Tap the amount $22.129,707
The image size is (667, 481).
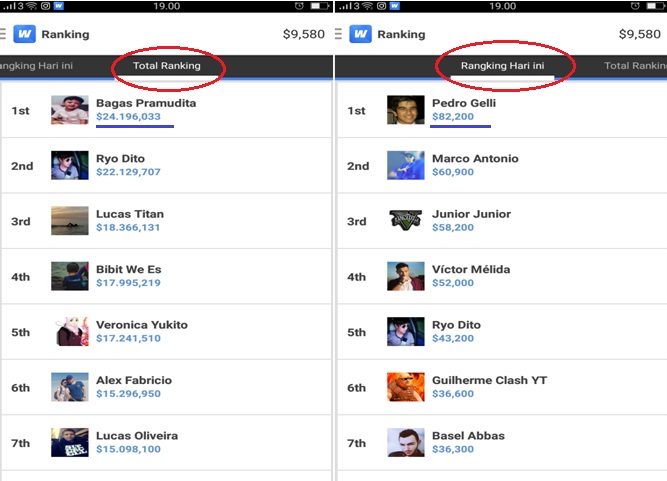click(128, 172)
